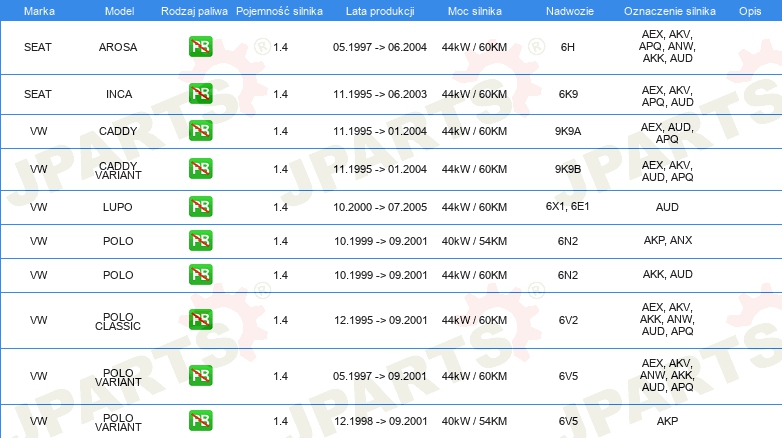Select the CADDY model cell with body 9K9A
Viewport: 782px width, 438px height.
click(x=118, y=131)
